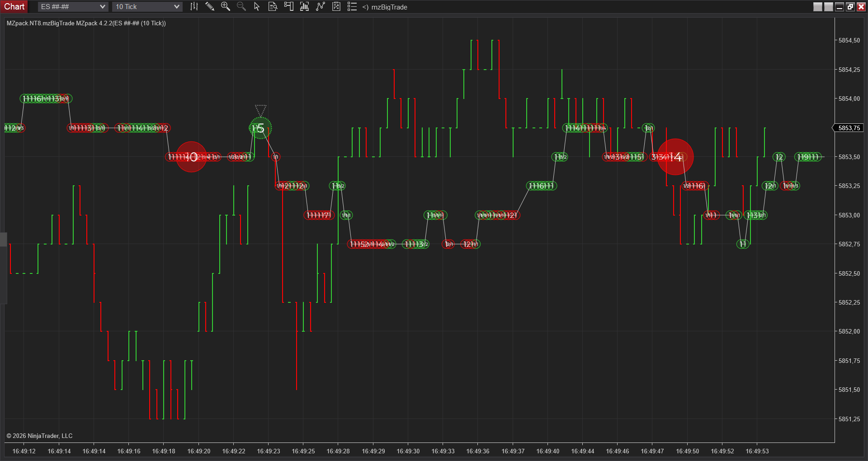Click the current price marker 5853,75
Viewport: 868px width, 461px height.
click(x=849, y=128)
